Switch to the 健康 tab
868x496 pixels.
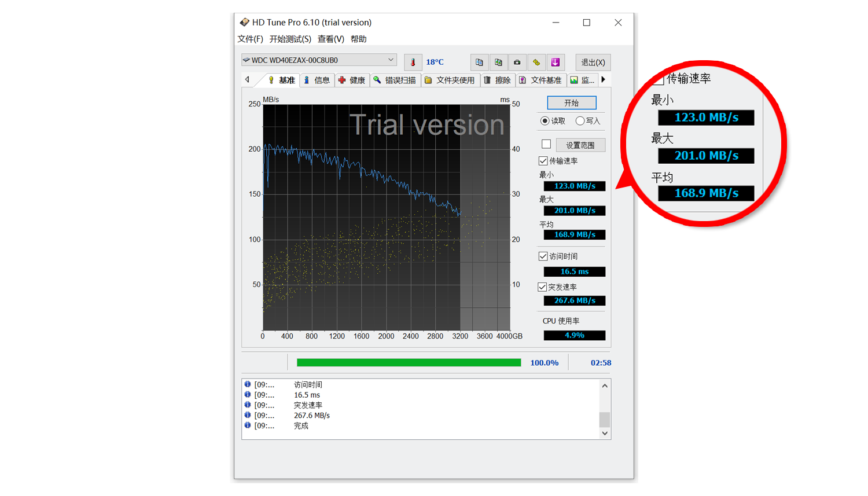tap(352, 80)
